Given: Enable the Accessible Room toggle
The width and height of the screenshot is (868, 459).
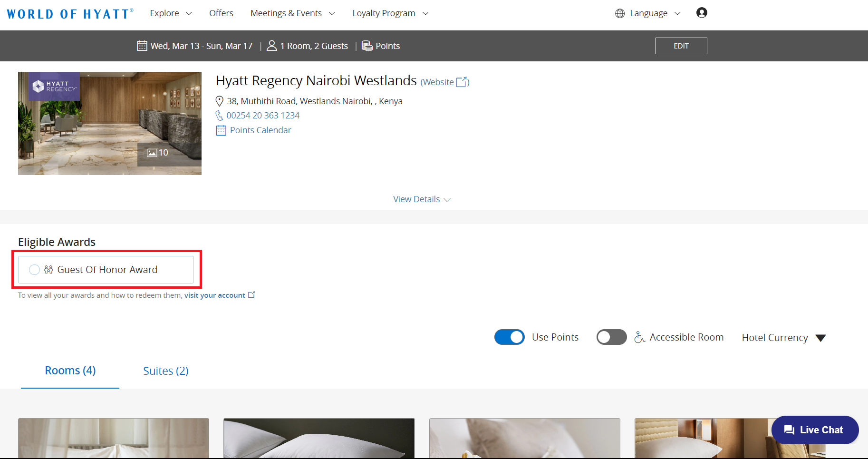Looking at the screenshot, I should click(612, 337).
